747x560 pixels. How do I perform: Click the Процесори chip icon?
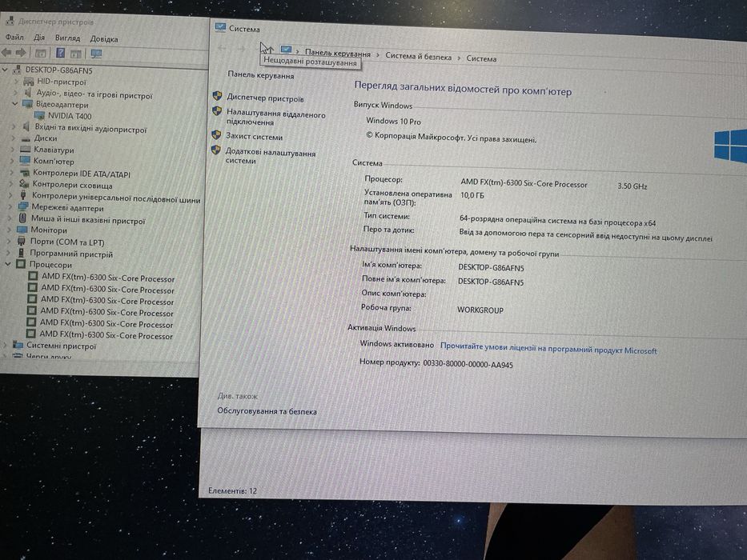21,264
